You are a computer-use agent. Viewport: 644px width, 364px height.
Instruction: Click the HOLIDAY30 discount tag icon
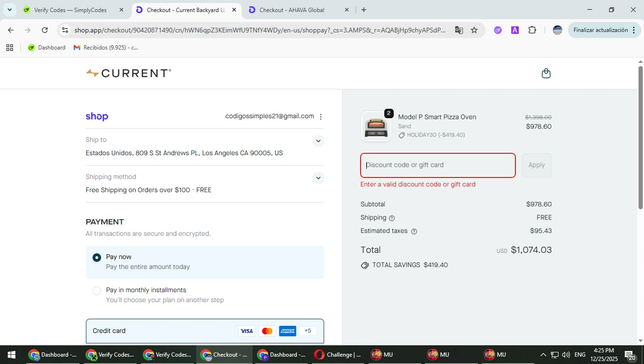401,135
